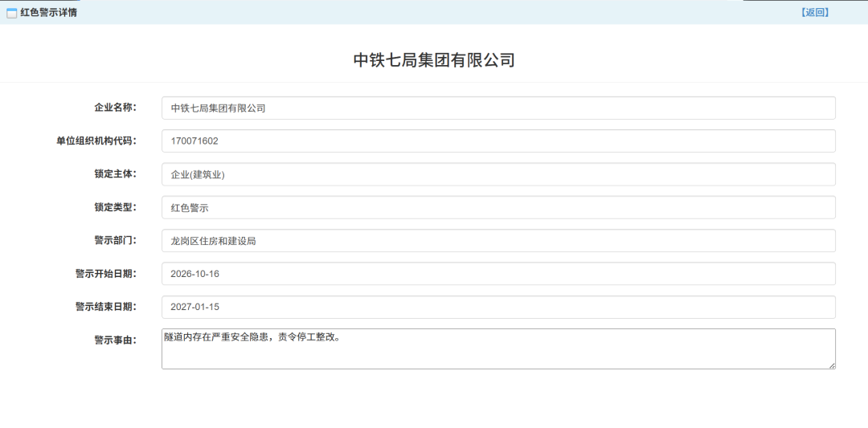Click the 单位组织机构代码 field showing 170071602
868x428 pixels.
[x=498, y=141]
